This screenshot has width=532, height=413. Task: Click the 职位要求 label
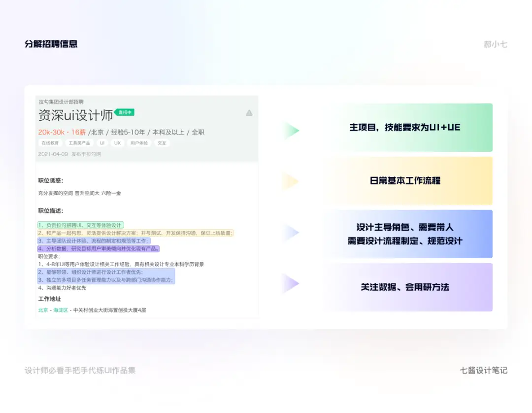click(49, 257)
